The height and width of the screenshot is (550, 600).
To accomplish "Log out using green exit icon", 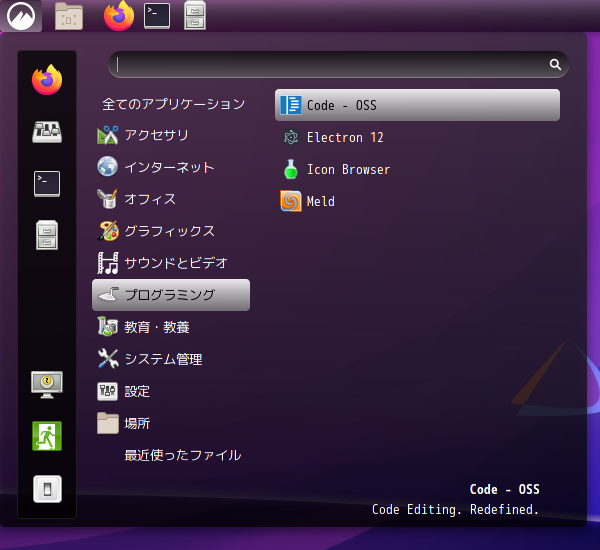I will click(x=47, y=436).
